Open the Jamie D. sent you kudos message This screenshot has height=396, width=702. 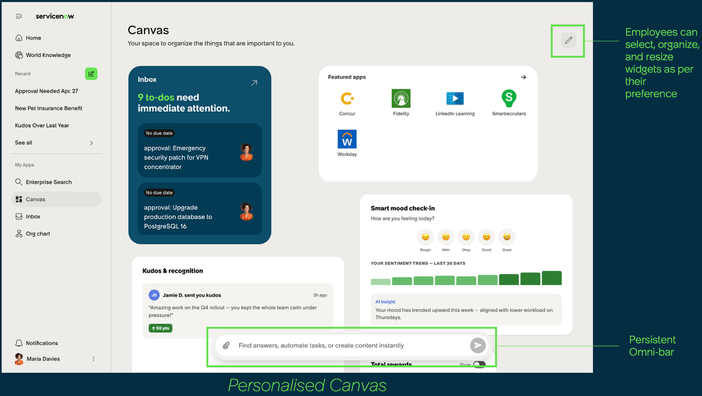[238, 311]
